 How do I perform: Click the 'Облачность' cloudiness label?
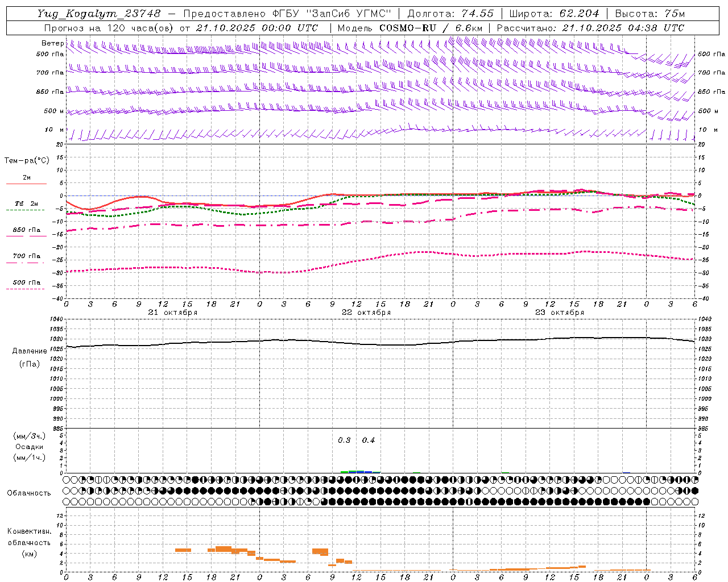point(29,493)
